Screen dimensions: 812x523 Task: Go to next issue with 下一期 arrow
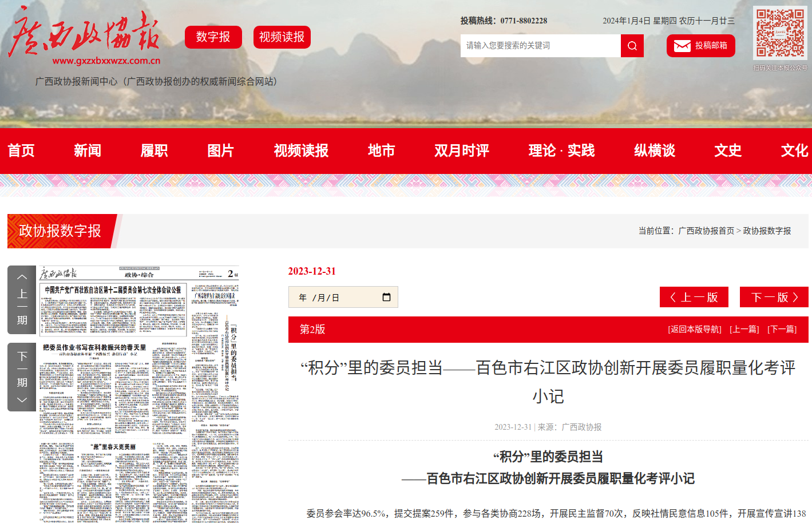tap(22, 377)
